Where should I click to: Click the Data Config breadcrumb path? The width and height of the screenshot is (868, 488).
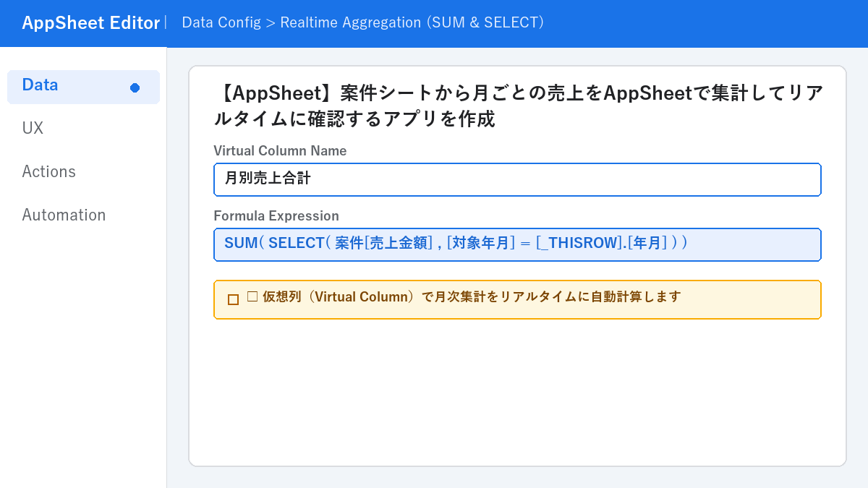coord(362,22)
